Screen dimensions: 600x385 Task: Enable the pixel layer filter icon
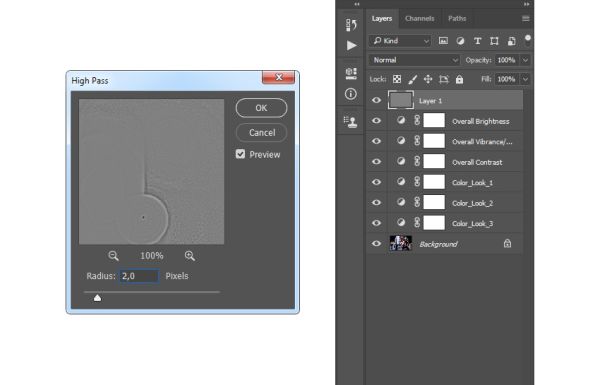coord(443,41)
